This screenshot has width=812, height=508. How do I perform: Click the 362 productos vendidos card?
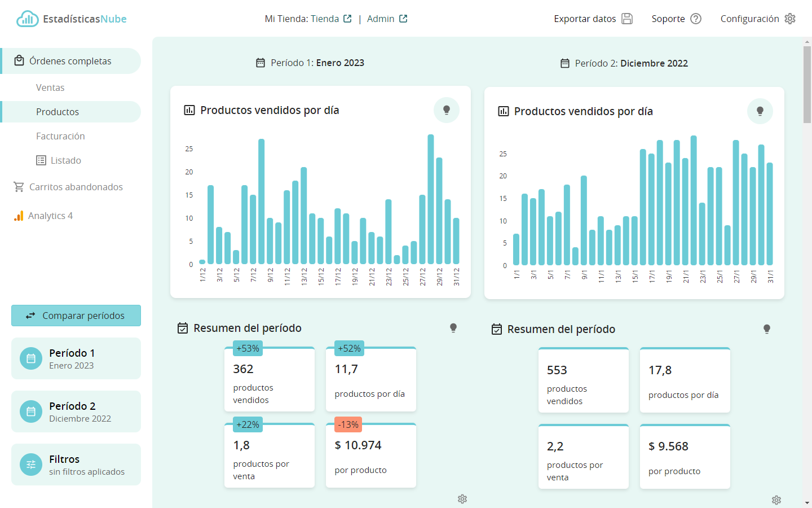pyautogui.click(x=270, y=379)
